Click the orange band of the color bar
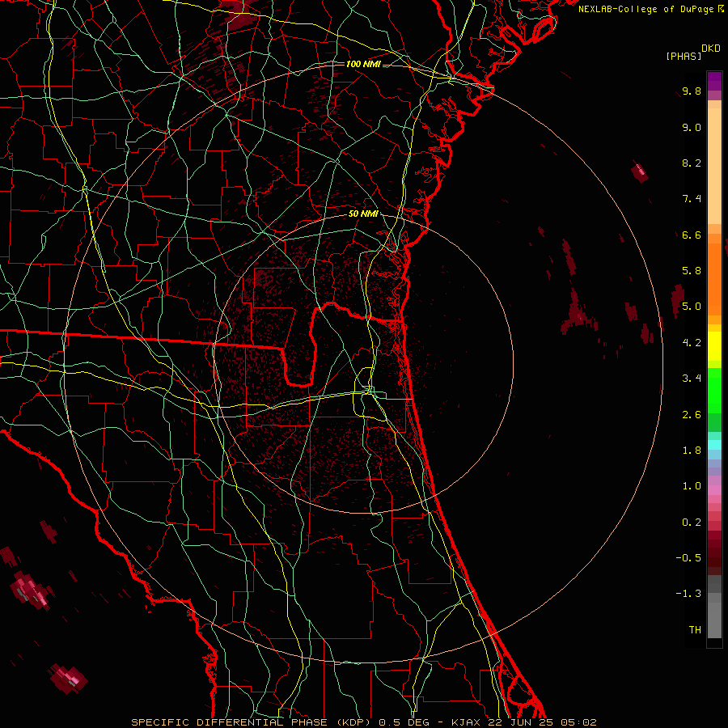 (x=714, y=278)
